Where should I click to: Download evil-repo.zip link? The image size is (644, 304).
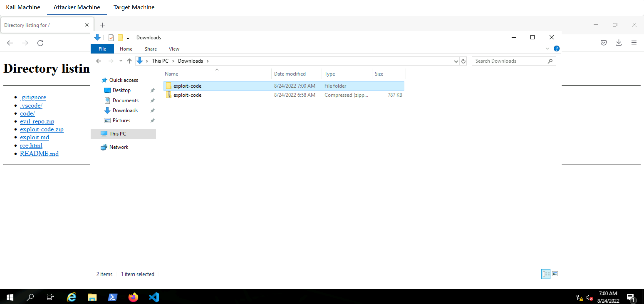[x=37, y=121]
